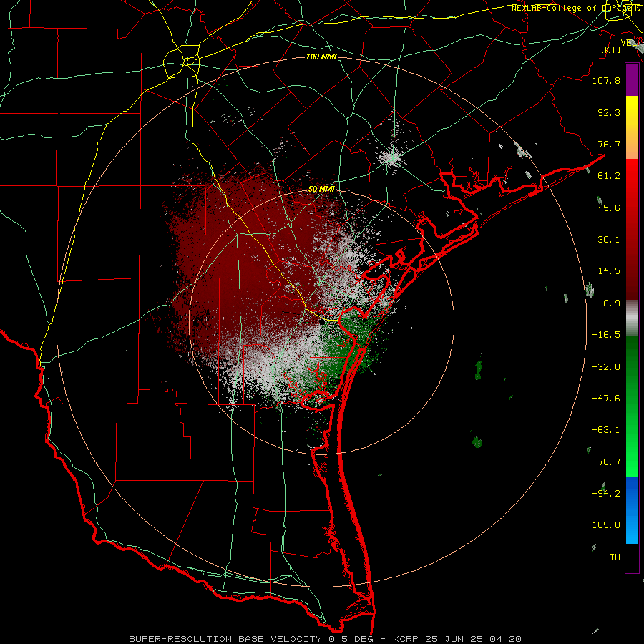Screen dimensions: 644x644
Task: Click the -16.5 velocity scale value
Action: (x=606, y=335)
